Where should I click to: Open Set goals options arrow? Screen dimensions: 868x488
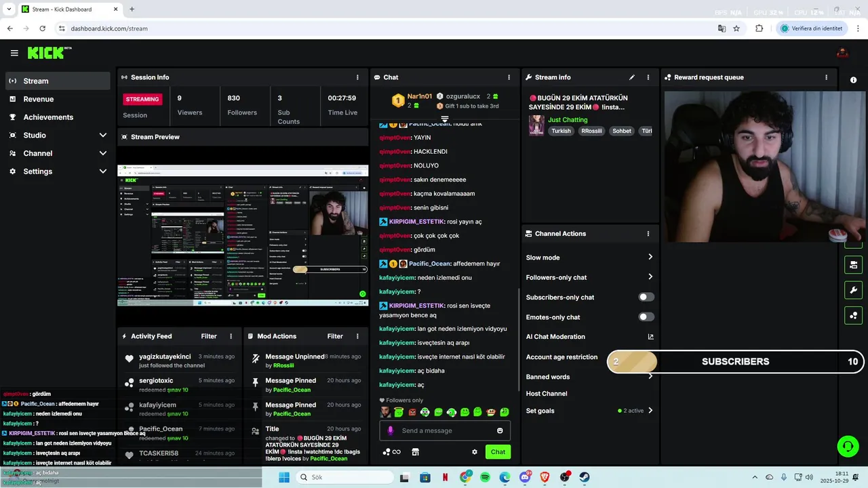(650, 411)
